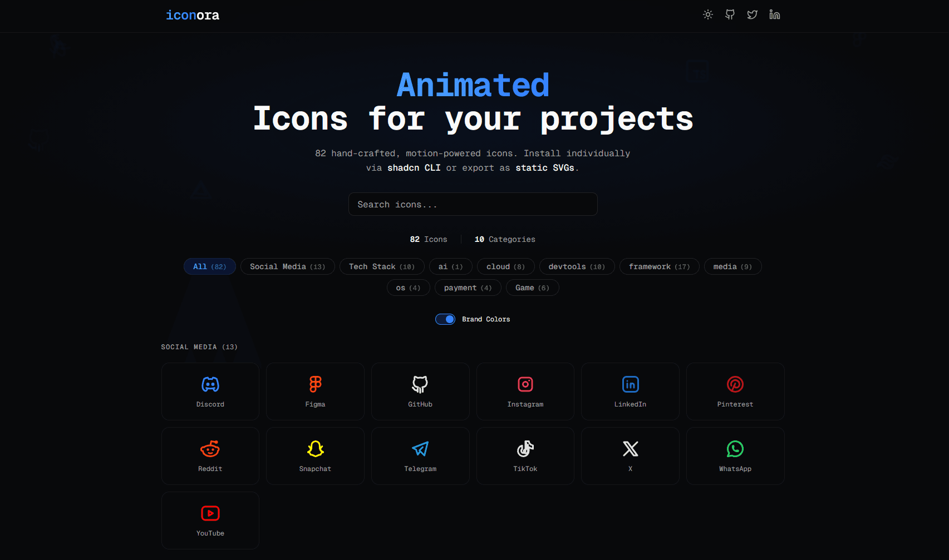The width and height of the screenshot is (949, 560).
Task: Select the Discord icon card
Action: [x=210, y=391]
